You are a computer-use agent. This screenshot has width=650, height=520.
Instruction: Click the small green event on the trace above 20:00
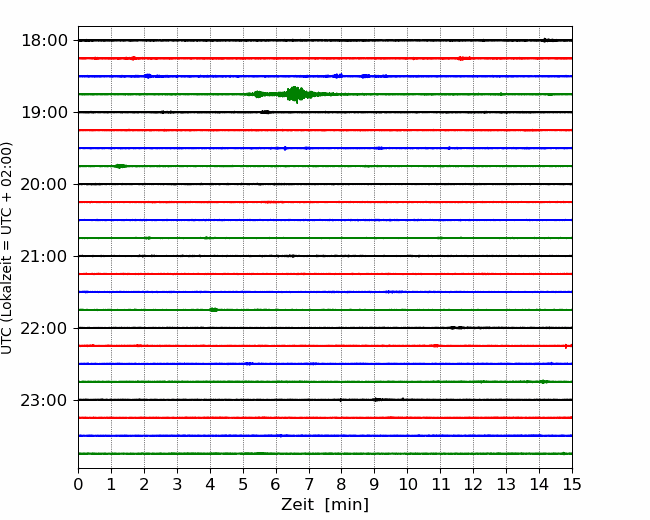[121, 166]
